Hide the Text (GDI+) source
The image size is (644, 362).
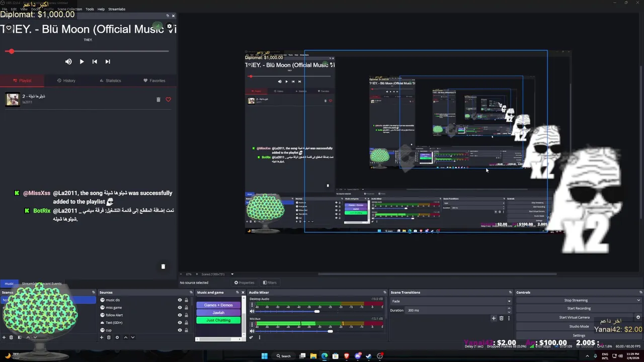point(180,323)
